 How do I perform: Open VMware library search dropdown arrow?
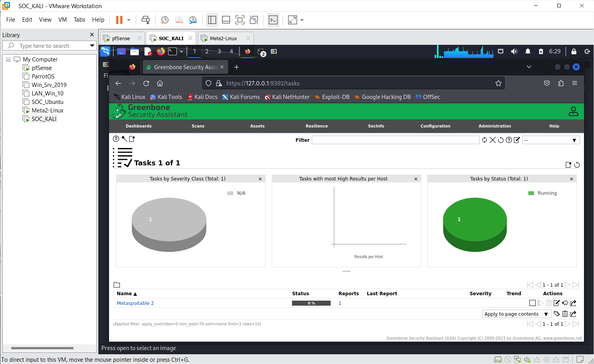92,46
